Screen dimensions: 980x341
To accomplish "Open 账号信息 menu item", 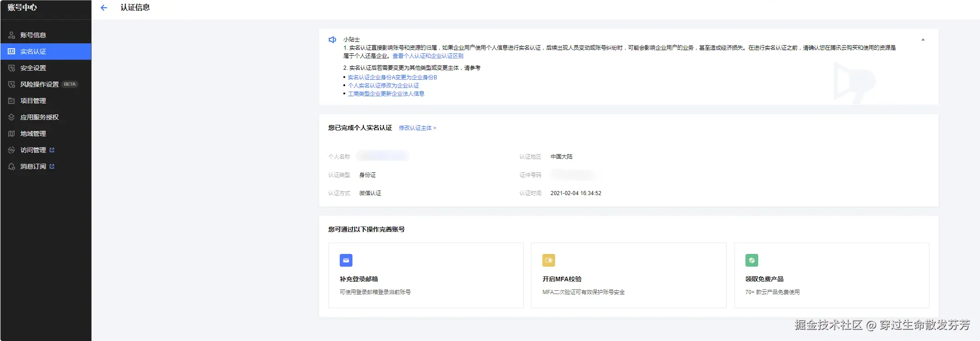I will pyautogui.click(x=46, y=35).
